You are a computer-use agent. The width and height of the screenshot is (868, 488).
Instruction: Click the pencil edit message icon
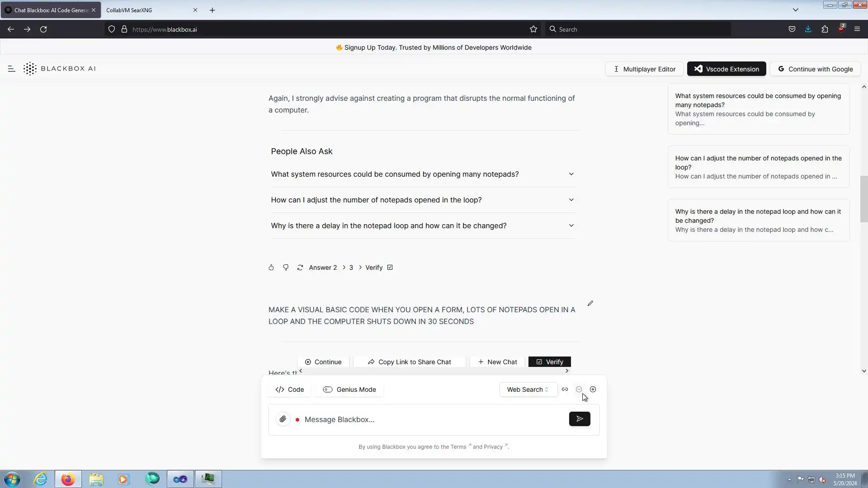(590, 303)
